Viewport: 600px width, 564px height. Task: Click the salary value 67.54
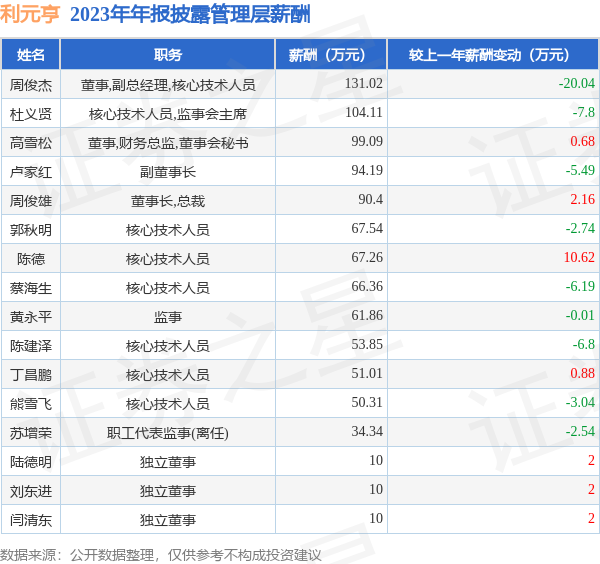tap(367, 228)
